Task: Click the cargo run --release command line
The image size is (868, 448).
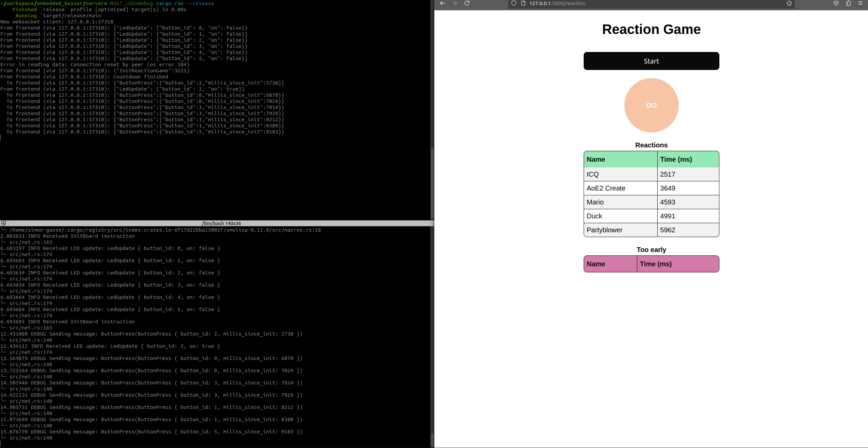Action: click(x=107, y=3)
